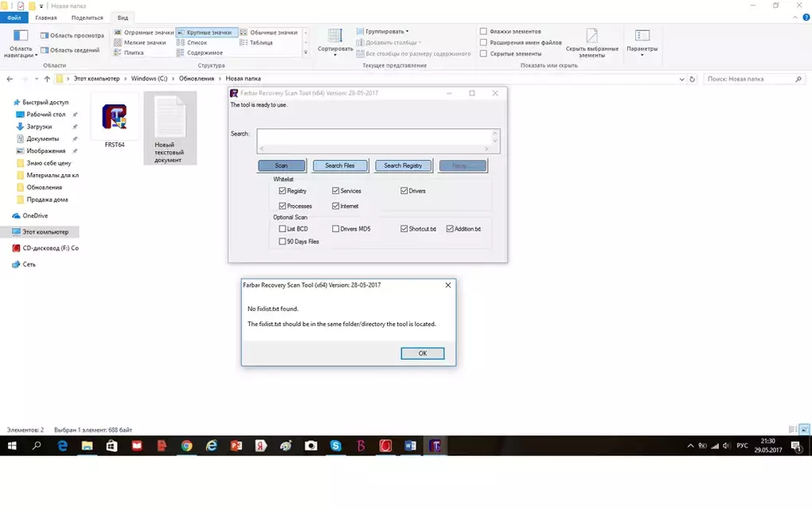Check Drivers MD5 optional scan
This screenshot has height=509, width=812.
click(336, 228)
